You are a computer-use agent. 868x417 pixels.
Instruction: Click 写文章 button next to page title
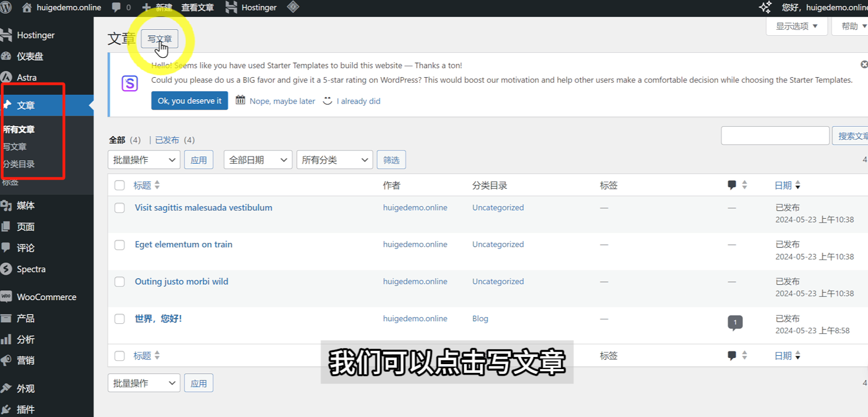click(160, 39)
